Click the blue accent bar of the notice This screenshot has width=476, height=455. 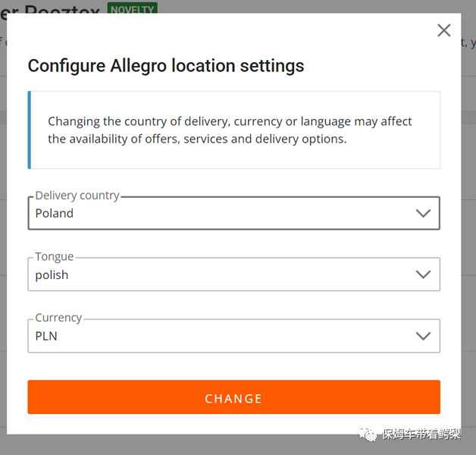(x=30, y=130)
